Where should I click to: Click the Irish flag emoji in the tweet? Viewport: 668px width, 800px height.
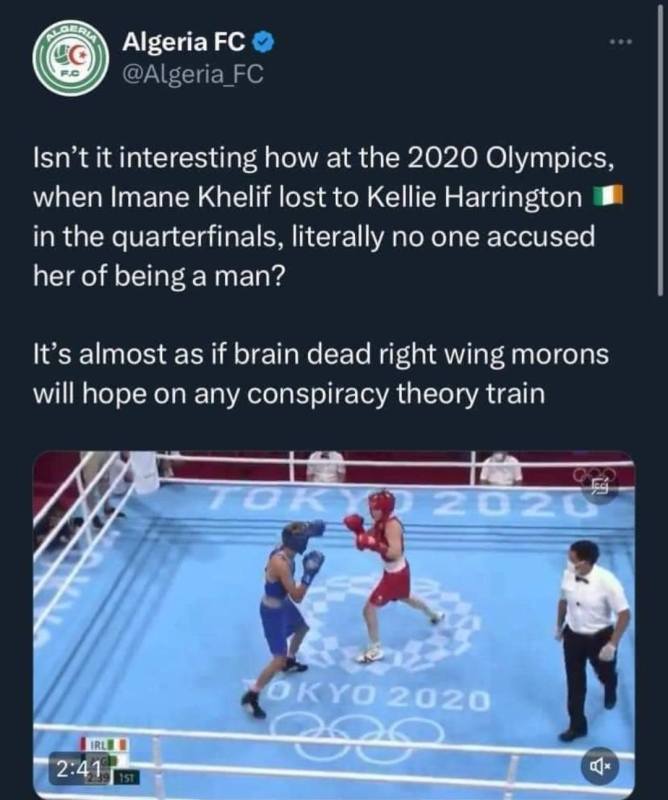click(x=608, y=197)
